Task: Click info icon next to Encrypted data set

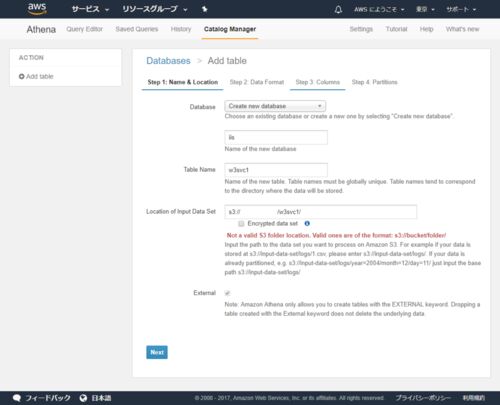Action: tap(307, 223)
